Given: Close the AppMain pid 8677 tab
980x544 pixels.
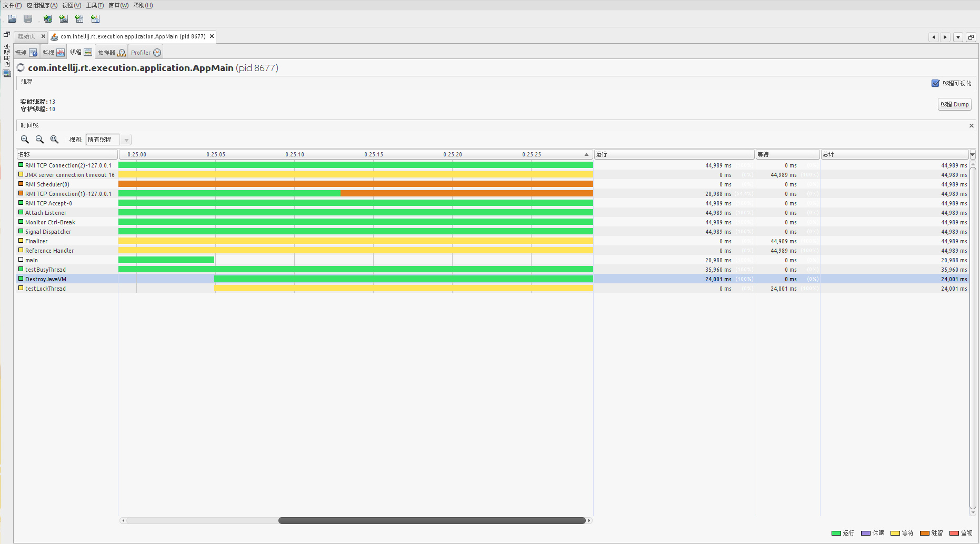Looking at the screenshot, I should click(x=212, y=36).
